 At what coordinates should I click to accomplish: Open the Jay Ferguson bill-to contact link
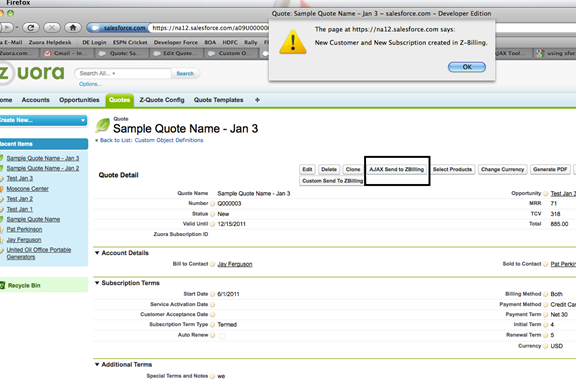tap(235, 264)
